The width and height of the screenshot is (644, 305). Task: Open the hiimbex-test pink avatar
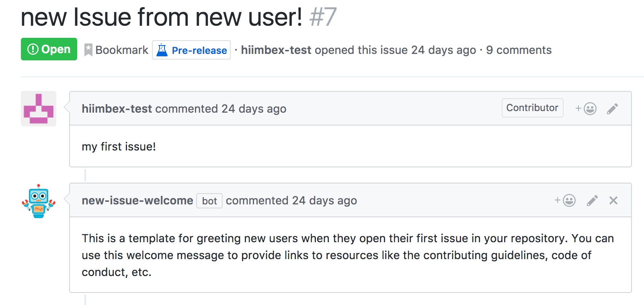coord(39,109)
